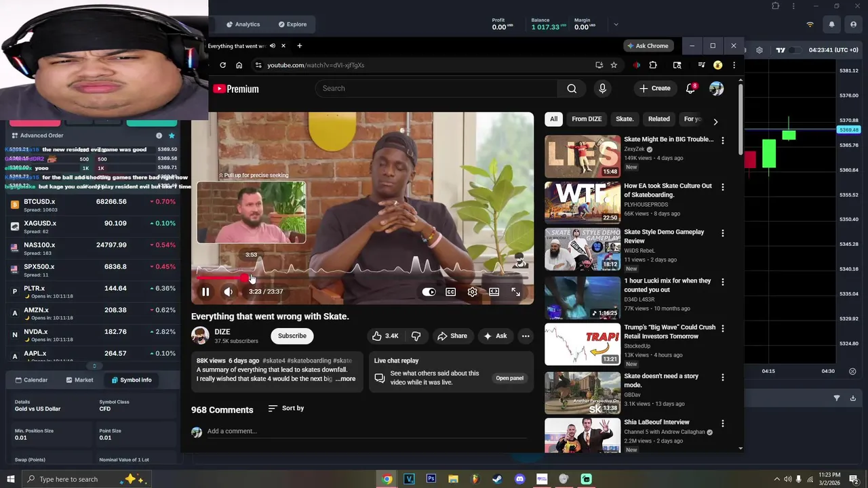This screenshot has height=488, width=868.
Task: Click the YouTube search box
Action: click(x=437, y=89)
